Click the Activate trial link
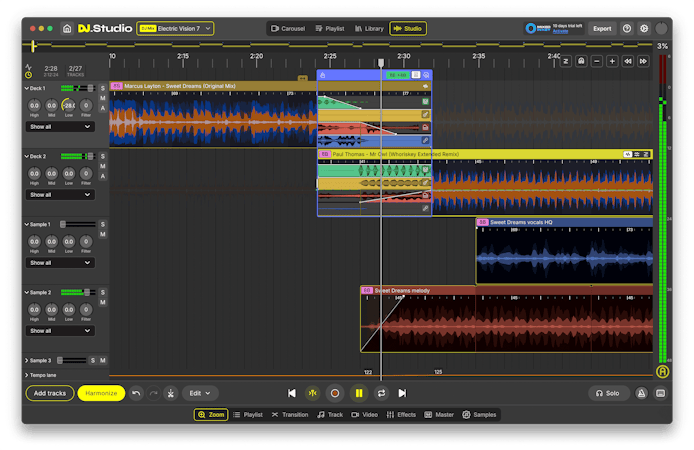 [560, 31]
